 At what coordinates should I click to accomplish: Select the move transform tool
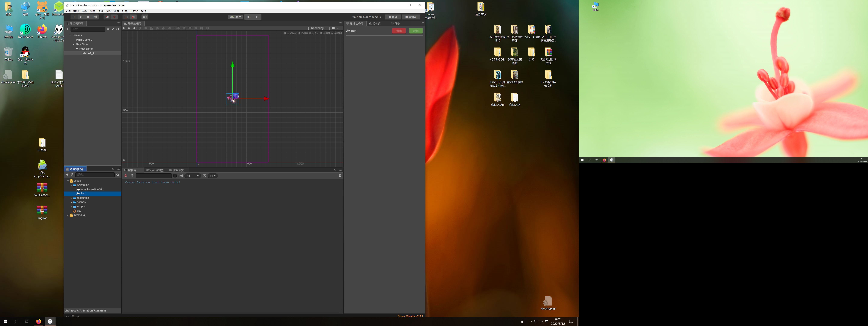tap(74, 17)
